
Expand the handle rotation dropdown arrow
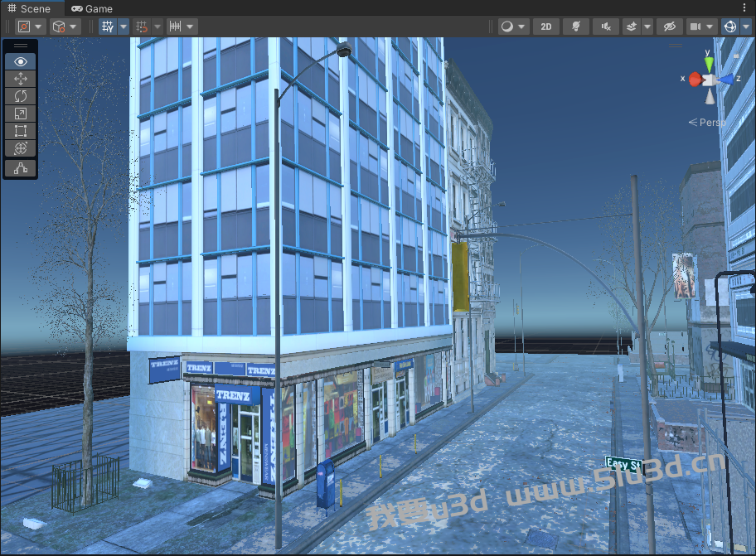(73, 27)
